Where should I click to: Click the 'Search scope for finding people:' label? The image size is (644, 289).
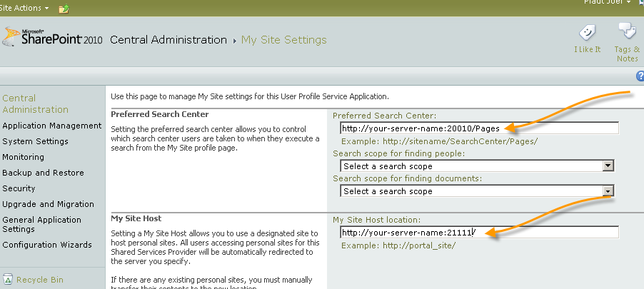[399, 153]
